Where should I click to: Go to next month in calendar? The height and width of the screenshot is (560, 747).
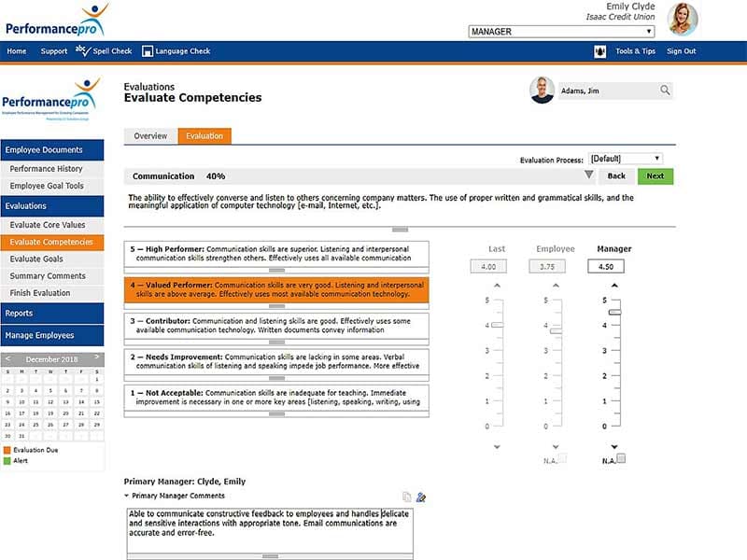[x=97, y=357]
